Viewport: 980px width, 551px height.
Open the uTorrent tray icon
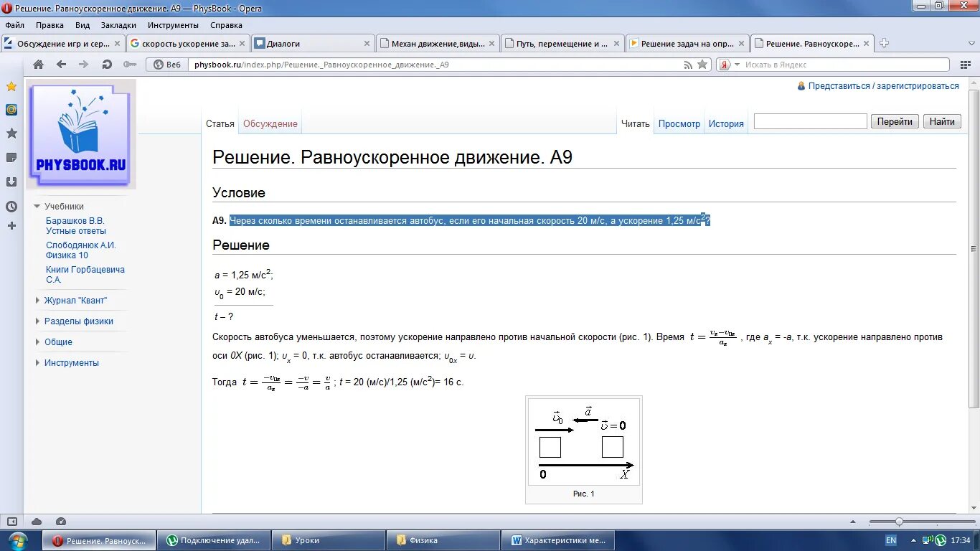pos(941,540)
